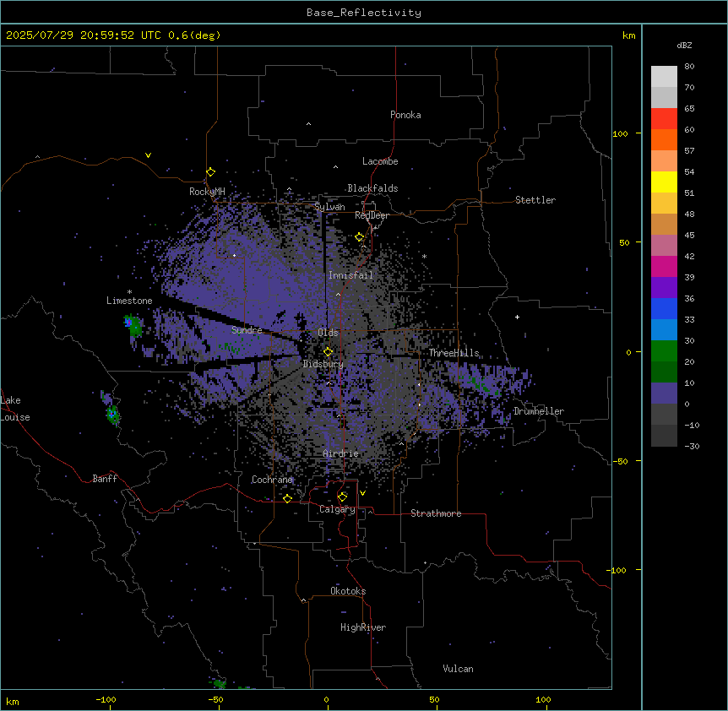Select the slate purple 0-10 dBZ swatch
The width and height of the screenshot is (728, 711).
click(x=664, y=393)
